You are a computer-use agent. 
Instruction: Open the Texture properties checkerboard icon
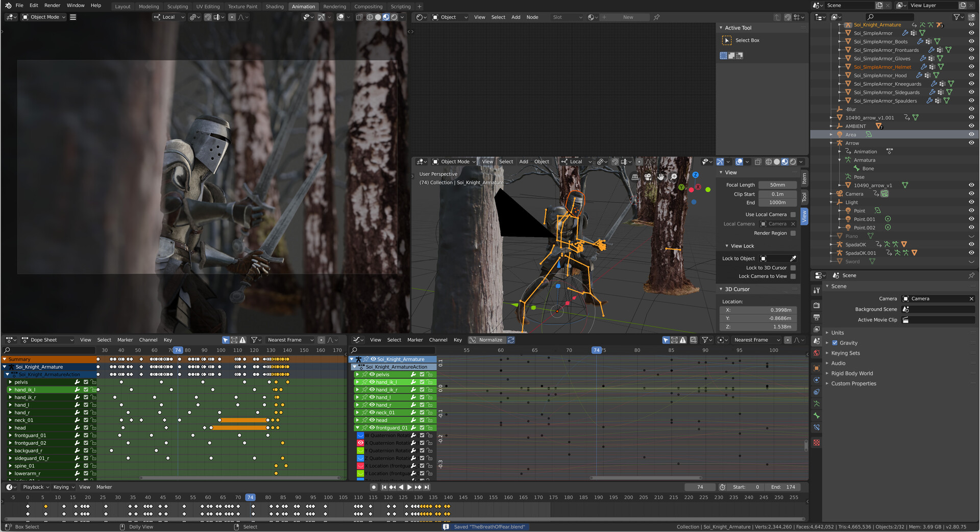click(817, 443)
